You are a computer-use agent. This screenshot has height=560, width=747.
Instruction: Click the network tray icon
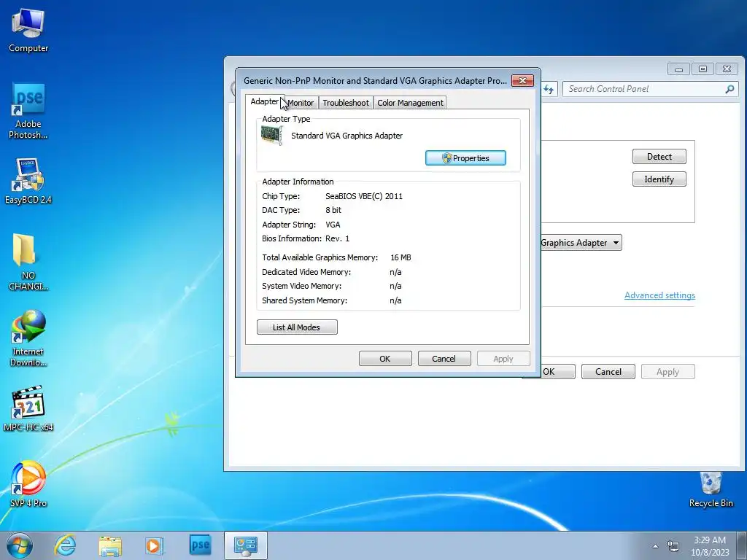pos(673,546)
